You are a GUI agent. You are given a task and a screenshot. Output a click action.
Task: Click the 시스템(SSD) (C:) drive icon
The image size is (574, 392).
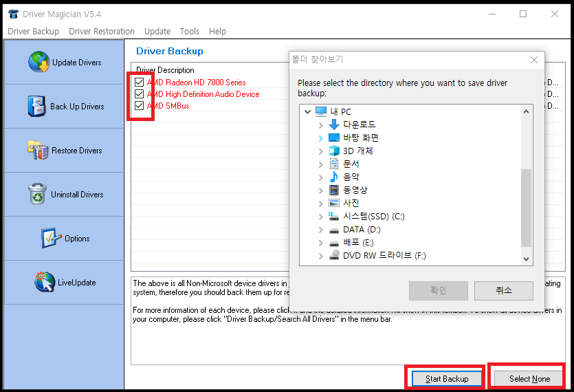pyautogui.click(x=333, y=216)
